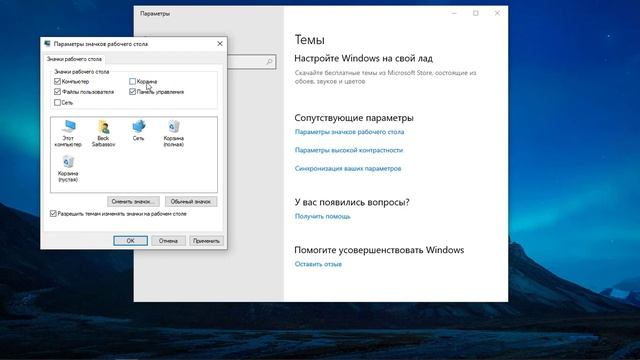
Task: Enable the Корзина checkbox
Action: (x=132, y=81)
